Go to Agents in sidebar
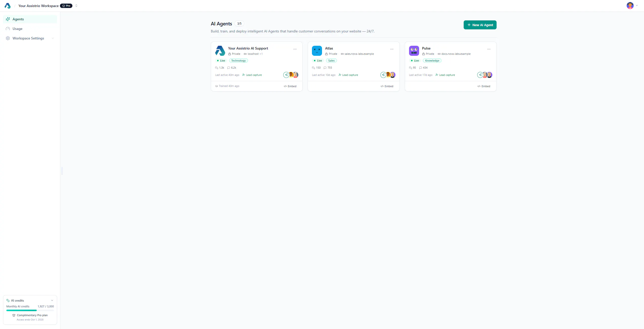The image size is (644, 329). tap(30, 19)
